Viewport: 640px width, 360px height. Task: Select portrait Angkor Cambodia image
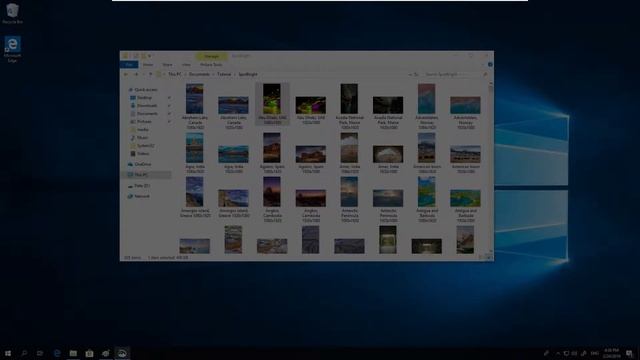pos(272,192)
